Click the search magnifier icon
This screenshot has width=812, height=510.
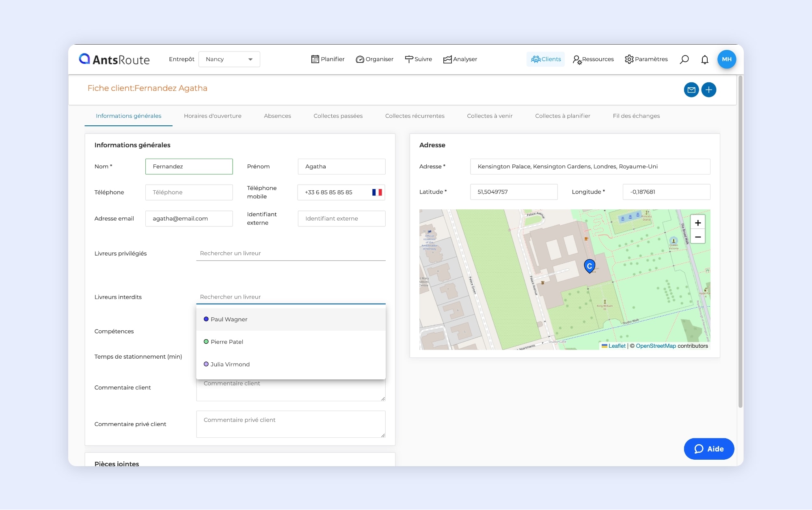pos(684,60)
